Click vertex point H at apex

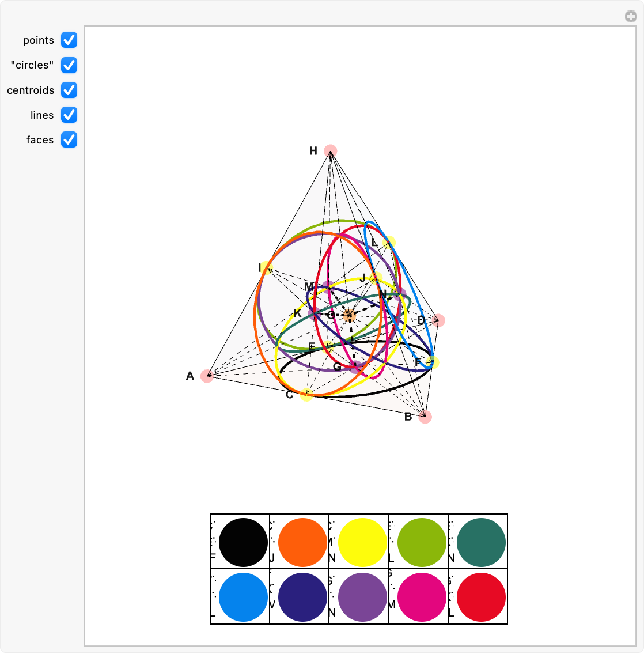pos(331,151)
